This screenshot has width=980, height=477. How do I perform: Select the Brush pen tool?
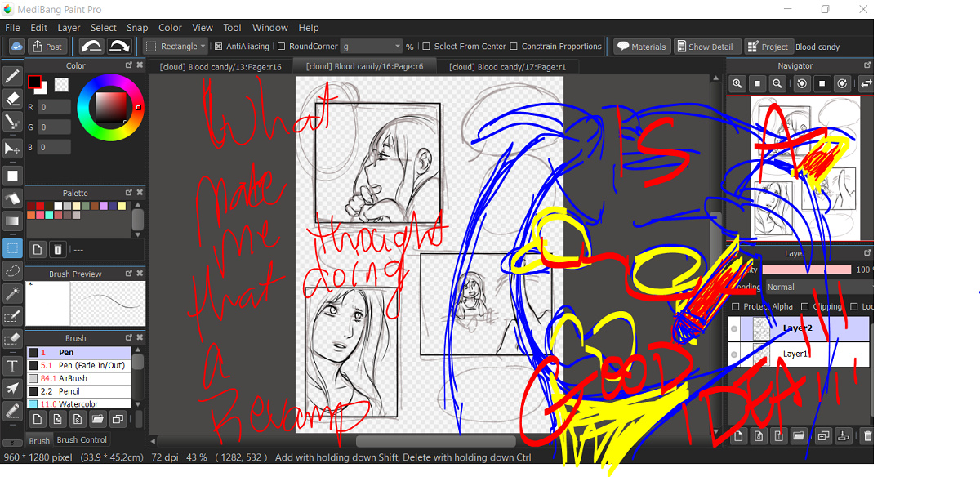coord(12,77)
